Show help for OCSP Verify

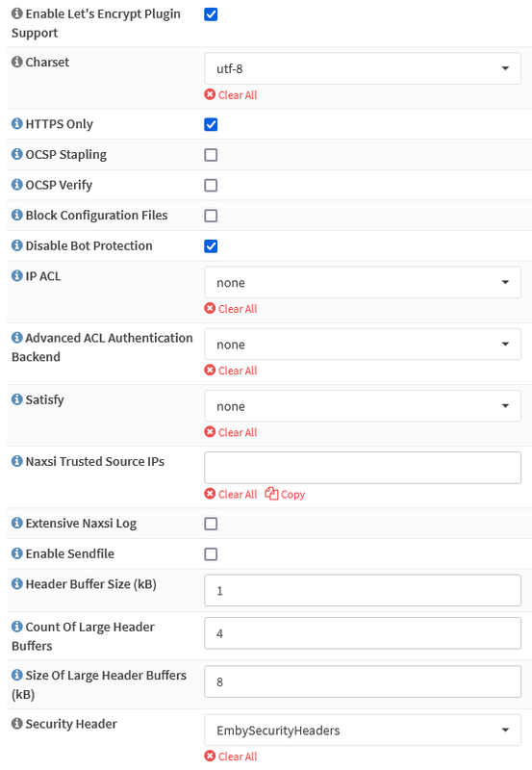tap(17, 185)
